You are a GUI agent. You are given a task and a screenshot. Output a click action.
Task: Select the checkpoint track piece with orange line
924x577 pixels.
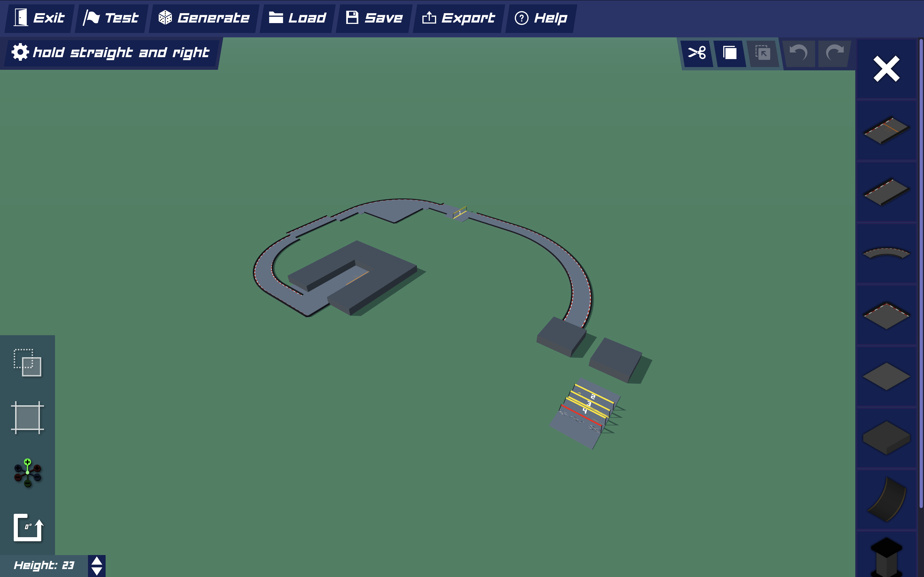tap(886, 130)
